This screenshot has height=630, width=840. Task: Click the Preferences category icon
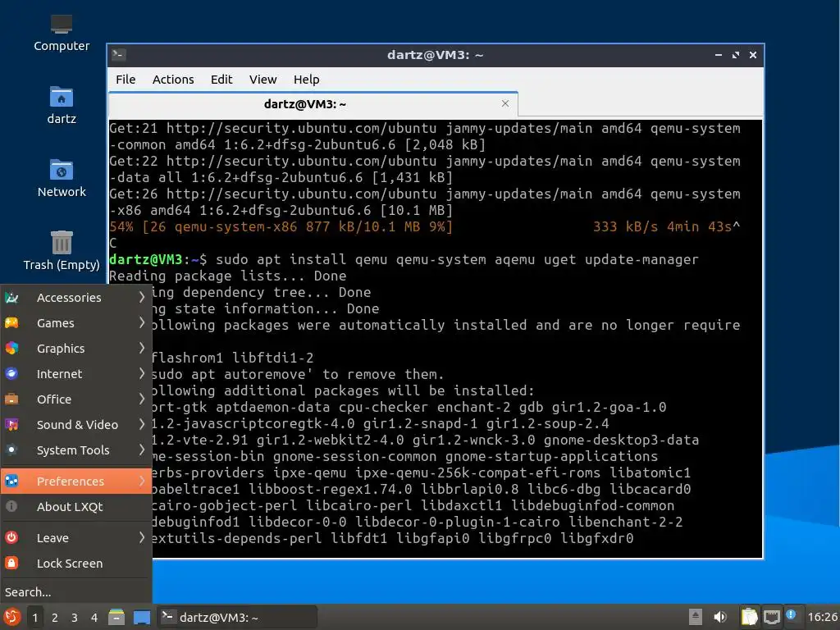click(11, 481)
